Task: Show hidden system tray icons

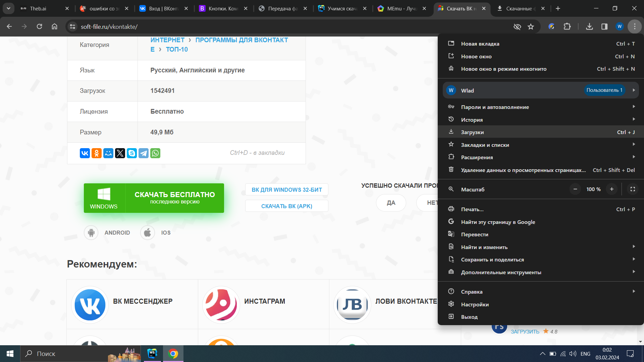Action: (x=542, y=354)
